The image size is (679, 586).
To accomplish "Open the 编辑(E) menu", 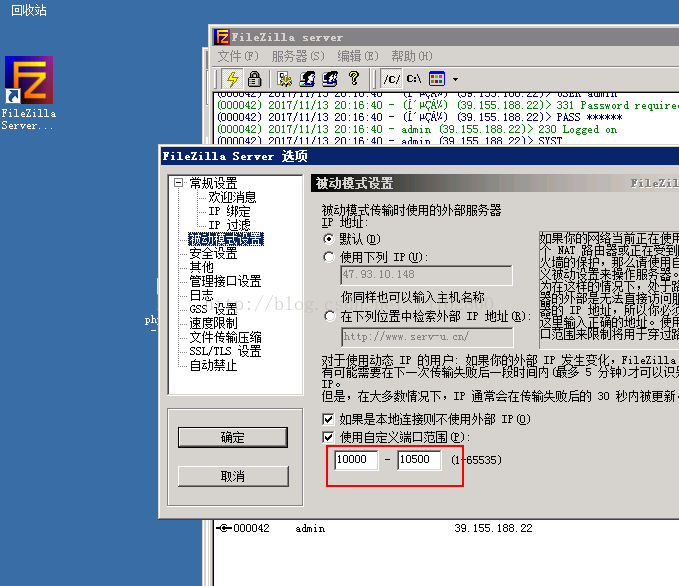I will tap(358, 56).
